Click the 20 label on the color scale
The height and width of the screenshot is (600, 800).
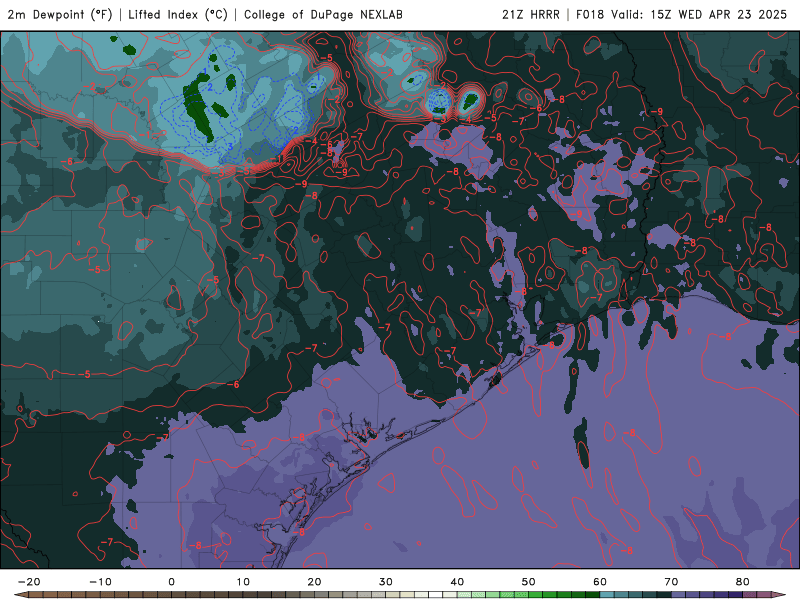pos(314,582)
